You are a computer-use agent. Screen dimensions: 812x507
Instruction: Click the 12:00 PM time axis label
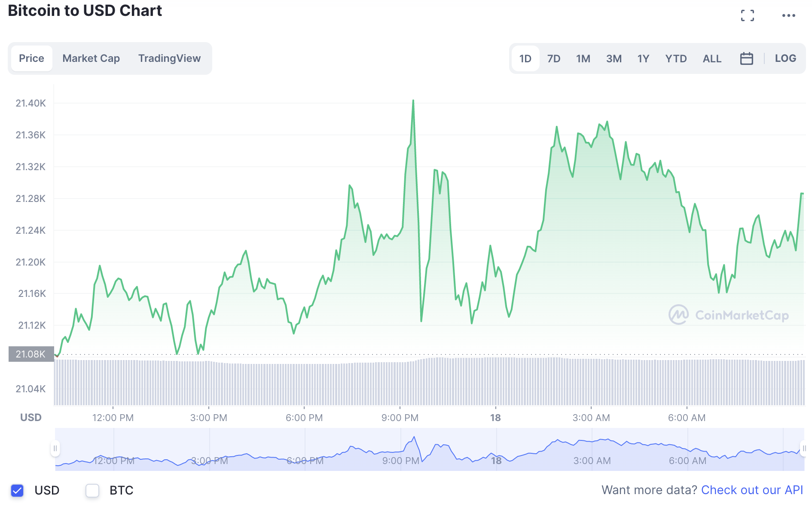click(x=113, y=418)
